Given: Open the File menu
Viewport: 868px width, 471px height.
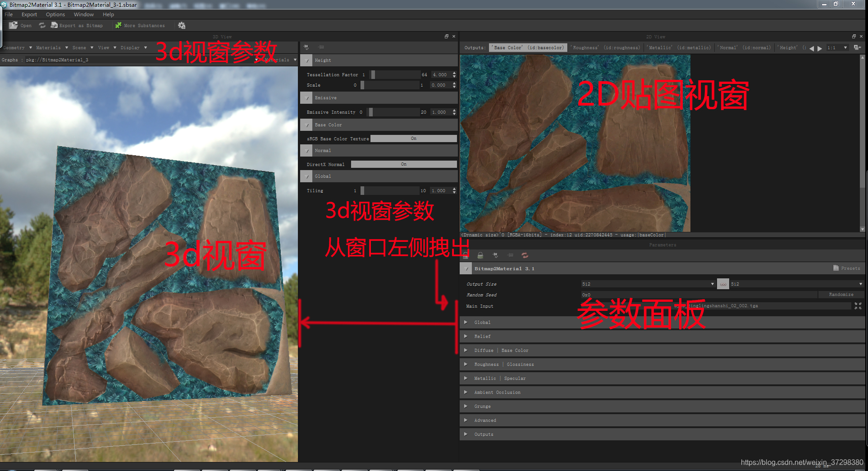Looking at the screenshot, I should pos(9,14).
